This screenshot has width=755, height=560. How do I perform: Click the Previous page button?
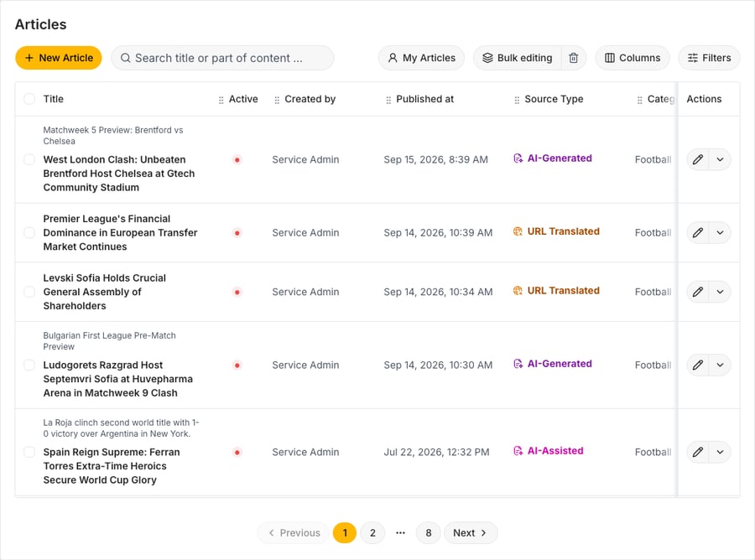[294, 533]
